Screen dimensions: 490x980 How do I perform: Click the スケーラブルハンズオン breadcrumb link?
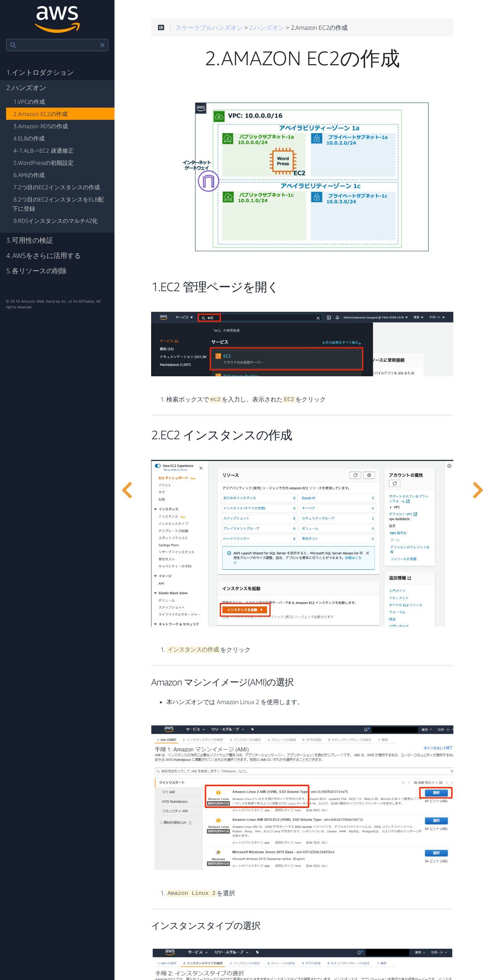tap(209, 27)
